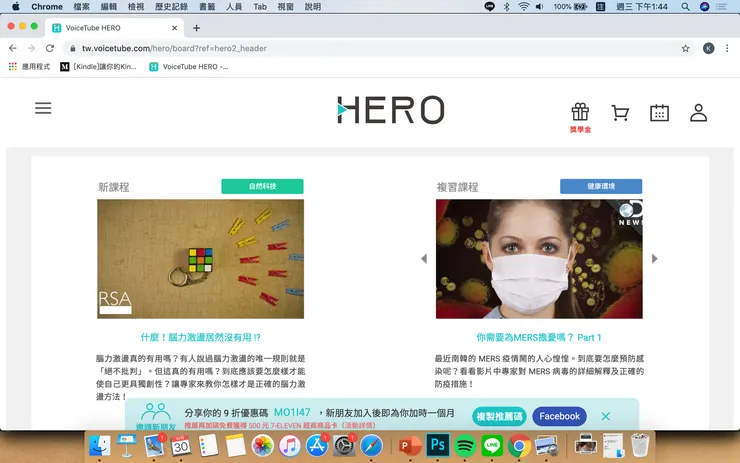Show previous review course with the left arrow
This screenshot has height=463, width=740.
[424, 259]
